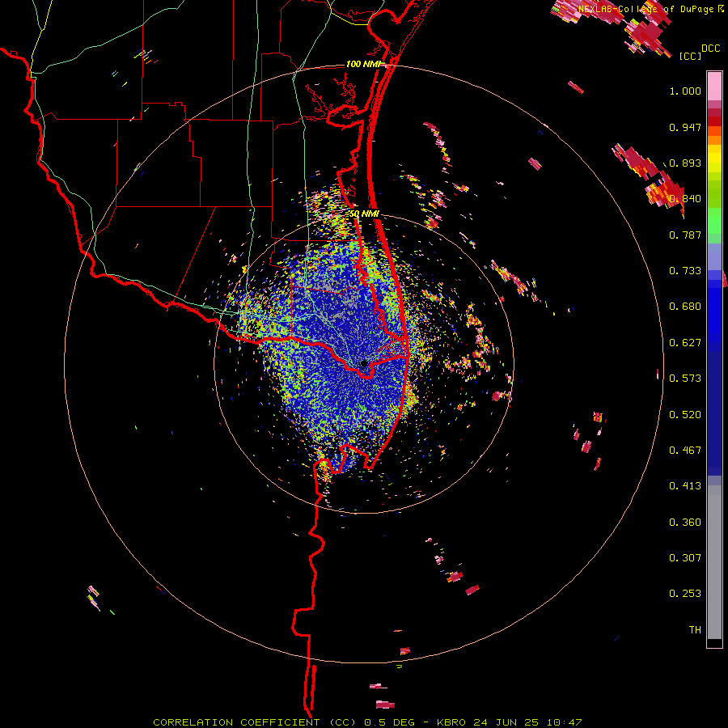Click the 0.573 color scale value
The image size is (728, 728).
[685, 379]
